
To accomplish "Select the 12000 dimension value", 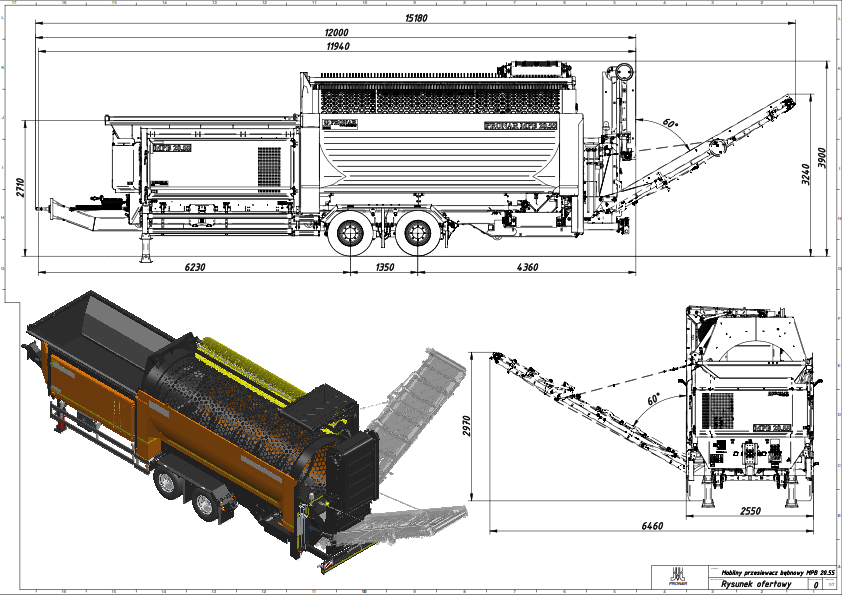I will [x=336, y=33].
